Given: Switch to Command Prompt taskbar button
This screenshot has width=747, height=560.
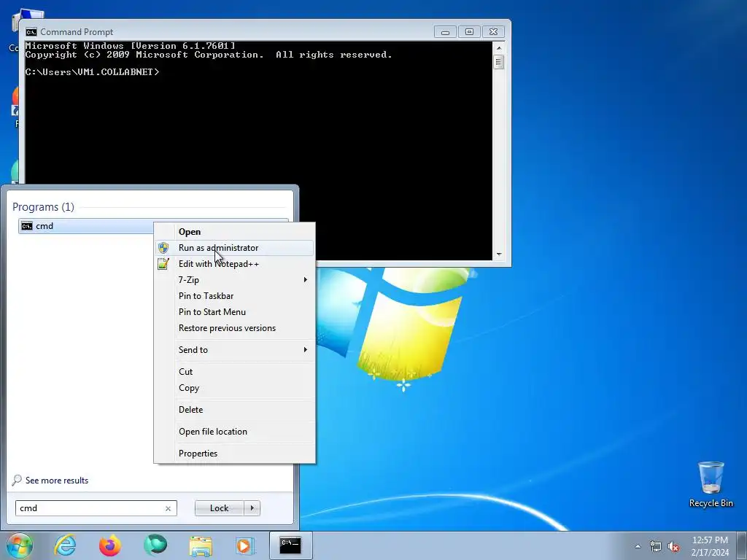Looking at the screenshot, I should 290,545.
